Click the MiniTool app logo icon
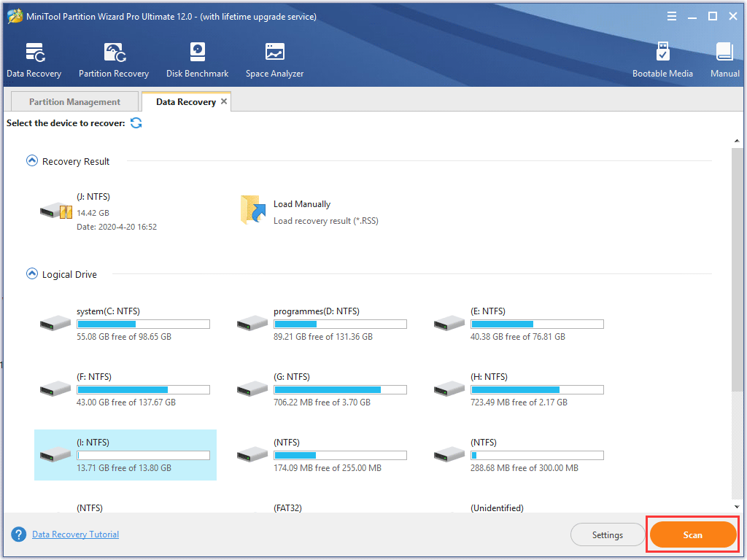The image size is (747, 560). (15, 16)
